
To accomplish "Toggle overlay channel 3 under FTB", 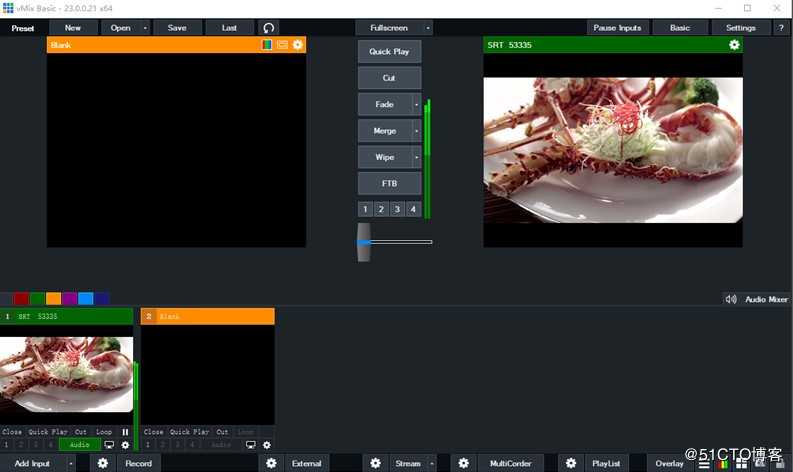I will point(397,209).
